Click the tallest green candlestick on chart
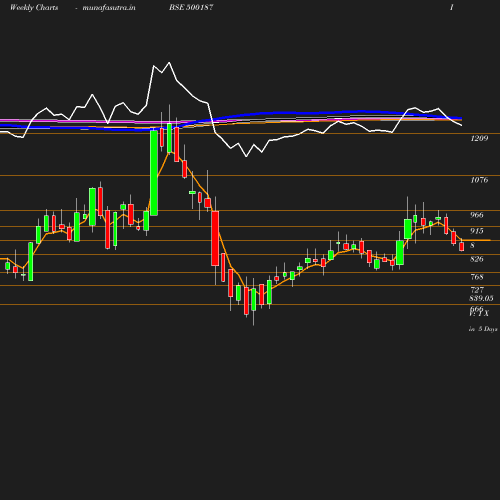This screenshot has height=500, width=500. pyautogui.click(x=154, y=173)
